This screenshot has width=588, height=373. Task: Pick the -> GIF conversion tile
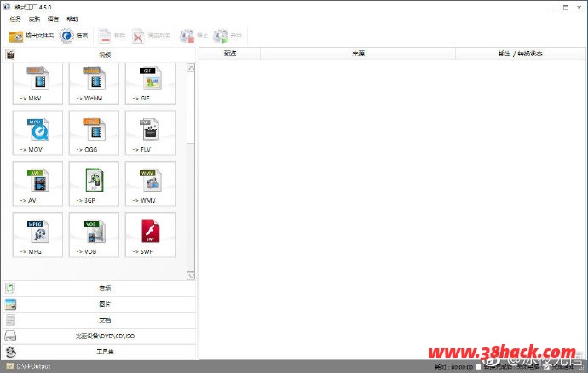tap(150, 83)
